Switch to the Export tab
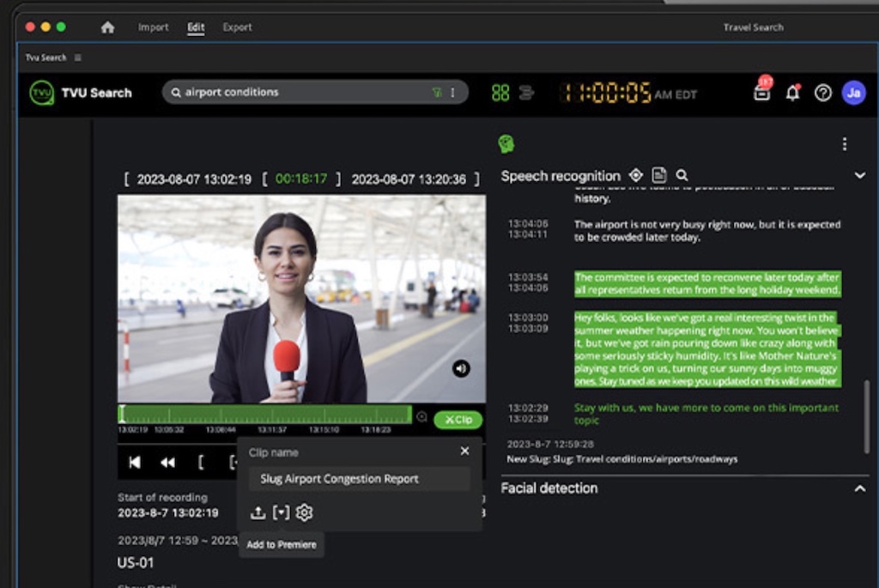 click(x=237, y=27)
